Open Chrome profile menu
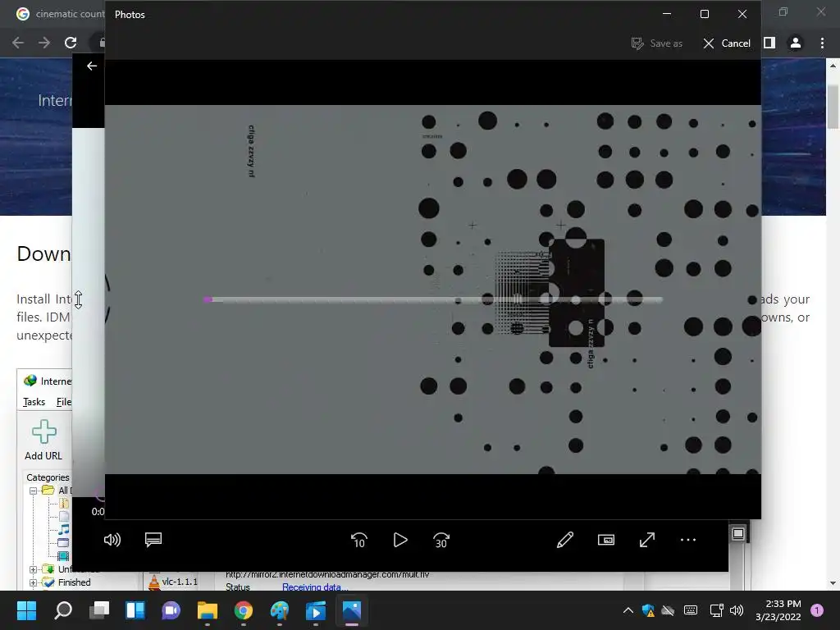The height and width of the screenshot is (630, 840). click(x=796, y=43)
